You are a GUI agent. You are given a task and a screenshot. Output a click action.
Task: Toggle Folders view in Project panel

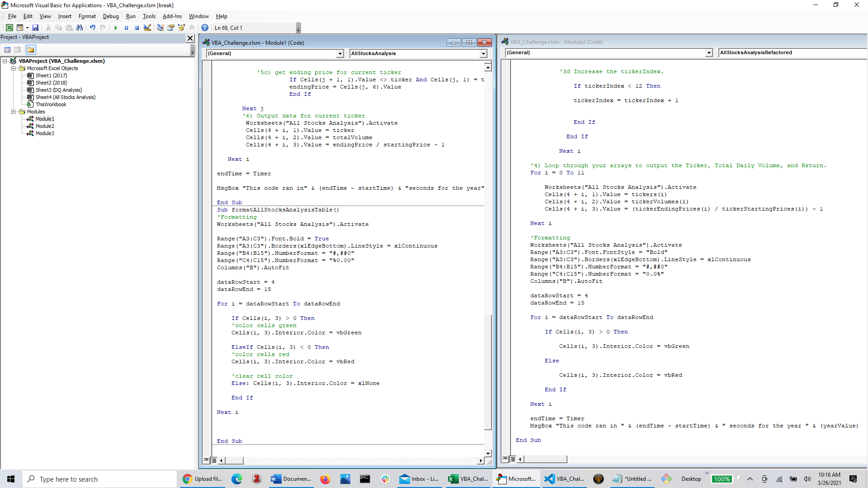[x=31, y=50]
